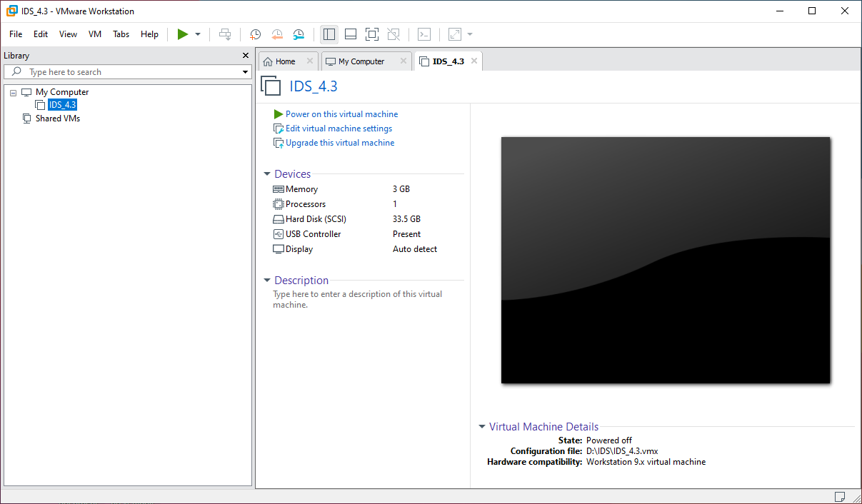Click the Unity mode toolbar icon
Screen dimensions: 862x504
point(393,34)
